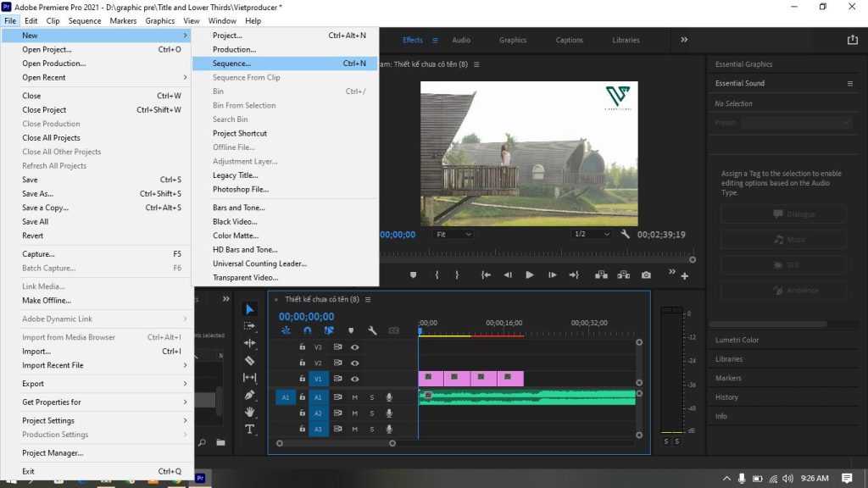Solo the A1 audio track
The image size is (868, 488).
pos(372,396)
